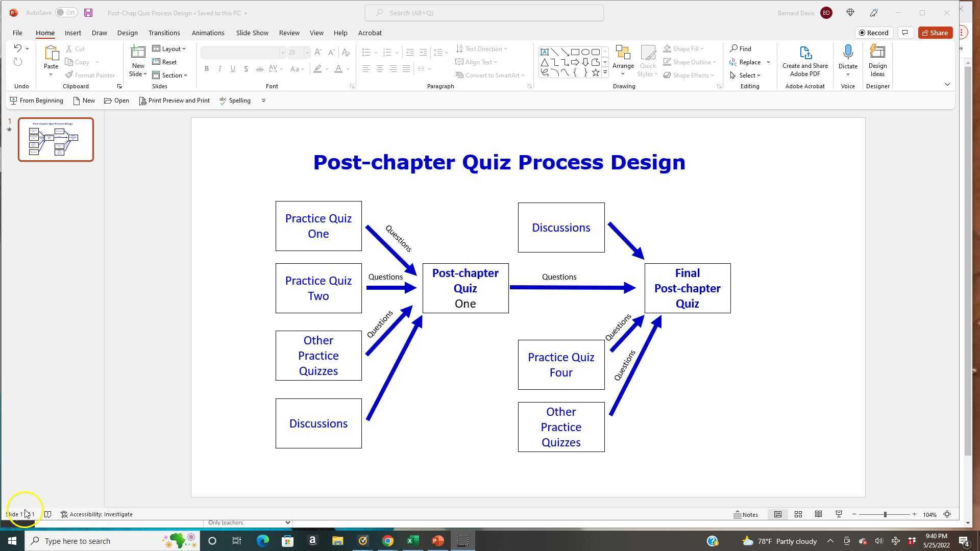Image resolution: width=980 pixels, height=551 pixels.
Task: Switch to the Insert ribbon tab
Action: tap(72, 33)
